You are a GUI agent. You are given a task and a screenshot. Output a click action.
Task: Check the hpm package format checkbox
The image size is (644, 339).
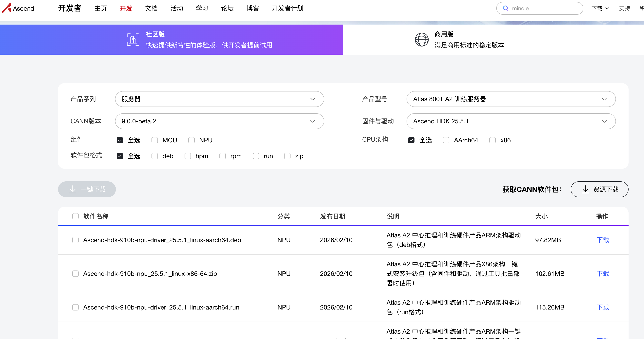[188, 156]
